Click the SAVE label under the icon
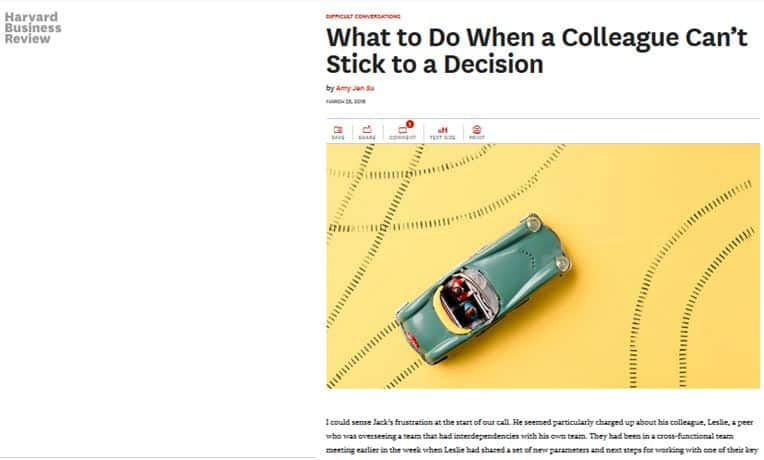 (338, 138)
